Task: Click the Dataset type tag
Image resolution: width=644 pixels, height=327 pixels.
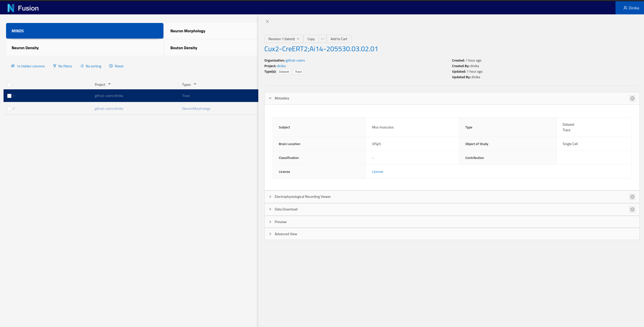Action: click(284, 72)
